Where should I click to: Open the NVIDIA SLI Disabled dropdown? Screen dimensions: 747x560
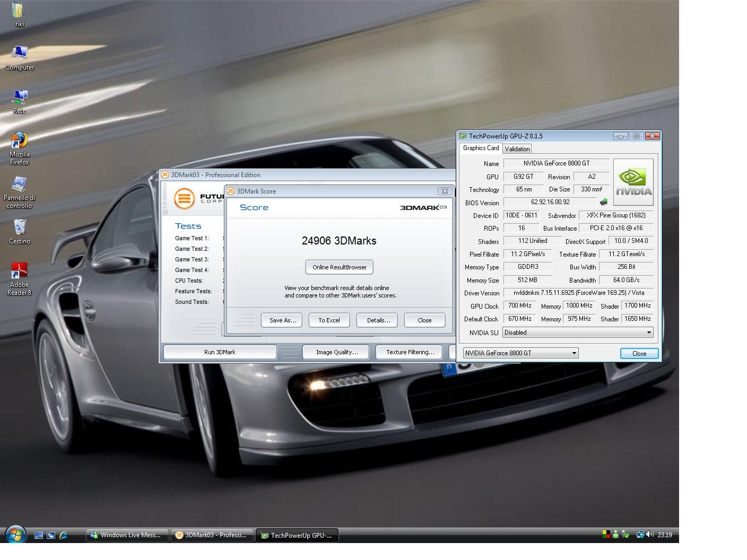578,332
